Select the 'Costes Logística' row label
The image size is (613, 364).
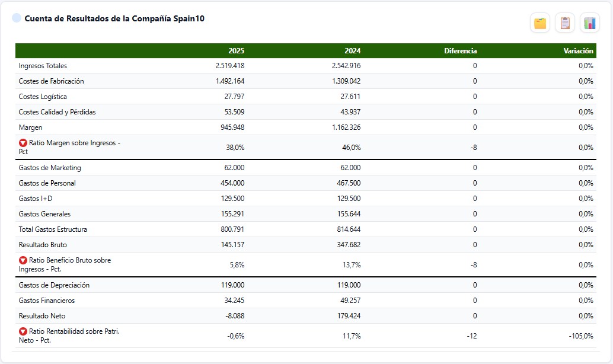point(43,97)
